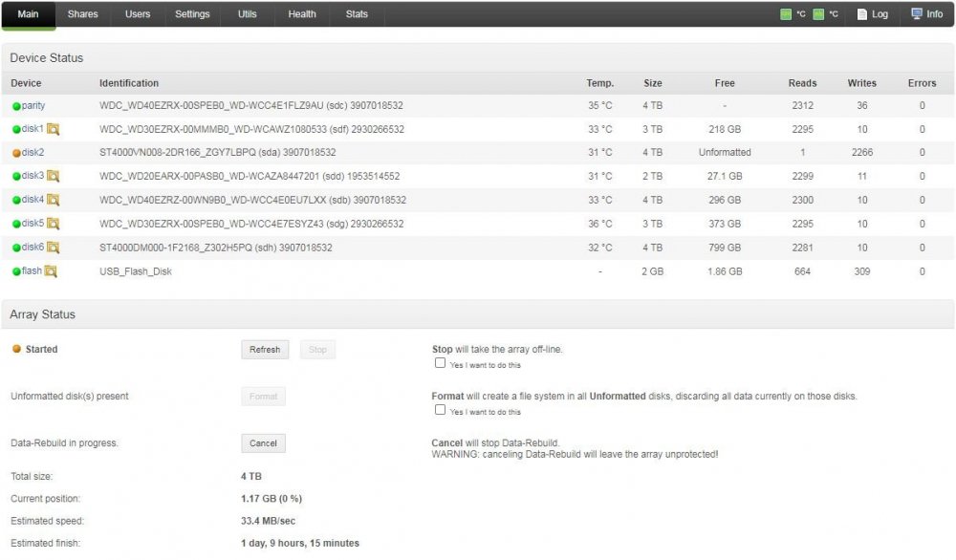Click the Temp. column header
Image resolution: width=956 pixels, height=560 pixels.
(600, 83)
